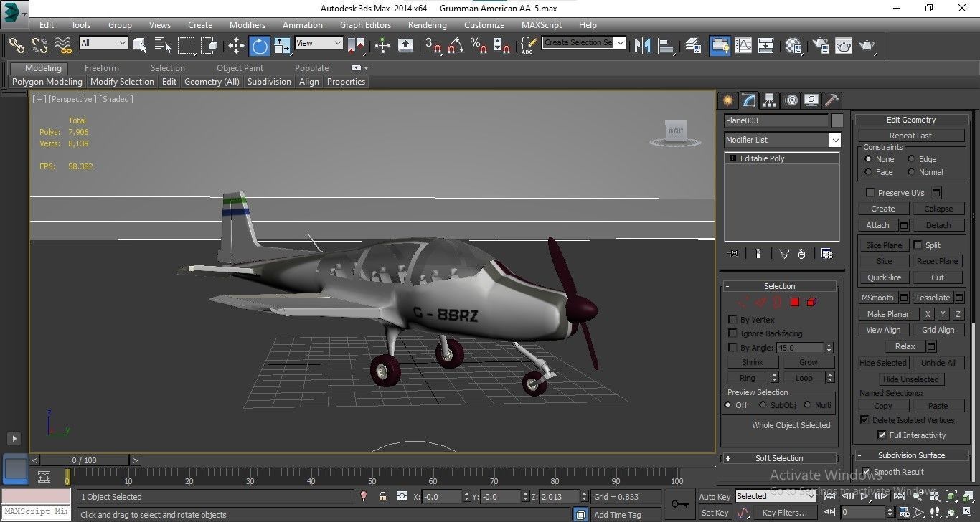Pick the Rectangular Selection Region tool
The width and height of the screenshot is (980, 522).
coord(187,45)
